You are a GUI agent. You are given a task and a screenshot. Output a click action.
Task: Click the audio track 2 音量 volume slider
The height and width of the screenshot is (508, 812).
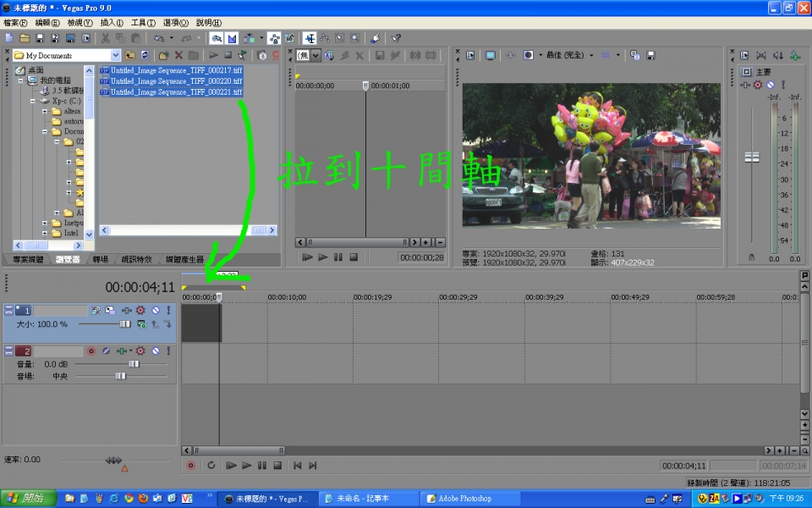tap(133, 363)
